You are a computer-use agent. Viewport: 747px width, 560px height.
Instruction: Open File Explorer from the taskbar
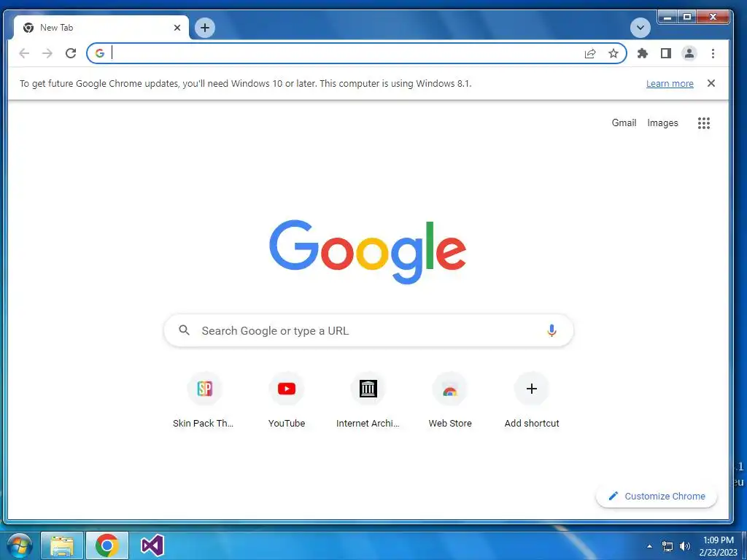62,545
